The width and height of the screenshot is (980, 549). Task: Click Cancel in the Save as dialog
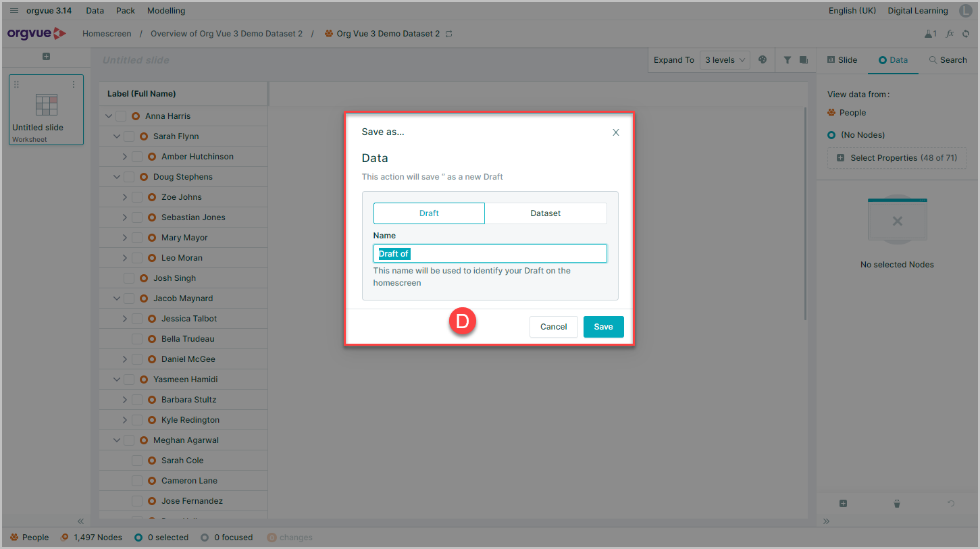554,327
